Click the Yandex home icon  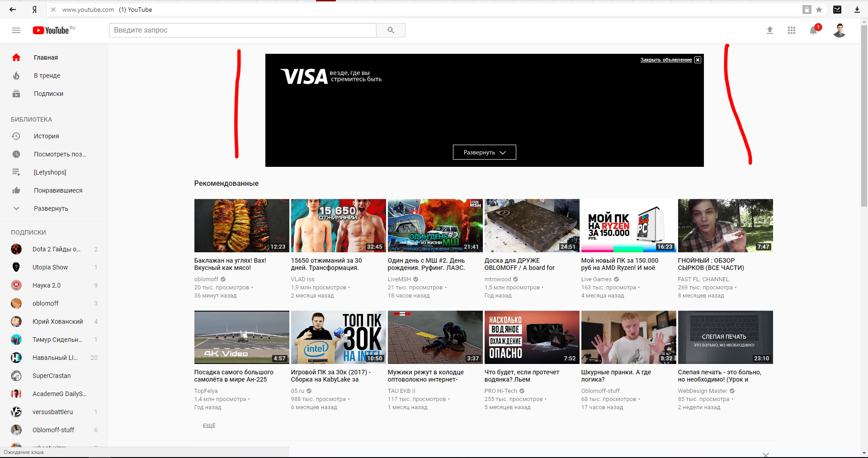(x=34, y=9)
